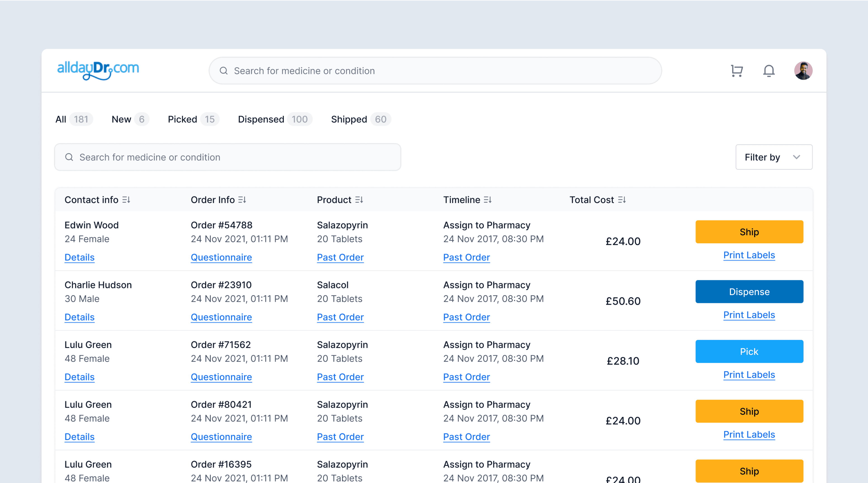This screenshot has height=483, width=868.
Task: Open Questionnaire for order #54788
Action: pyautogui.click(x=221, y=257)
